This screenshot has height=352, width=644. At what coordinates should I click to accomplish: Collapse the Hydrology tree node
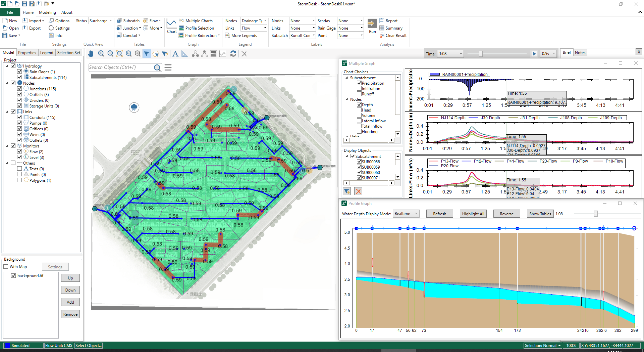tap(7, 66)
